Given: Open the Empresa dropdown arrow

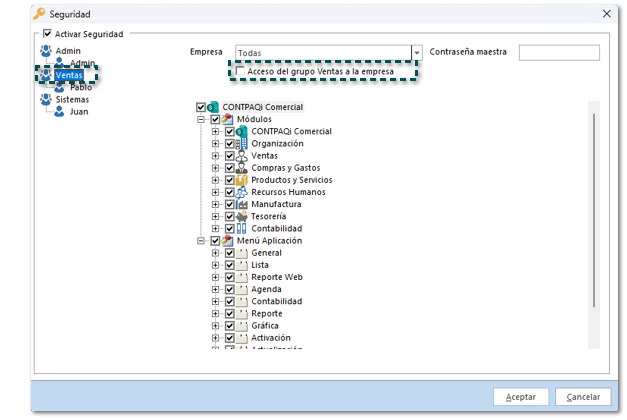Looking at the screenshot, I should pyautogui.click(x=417, y=53).
